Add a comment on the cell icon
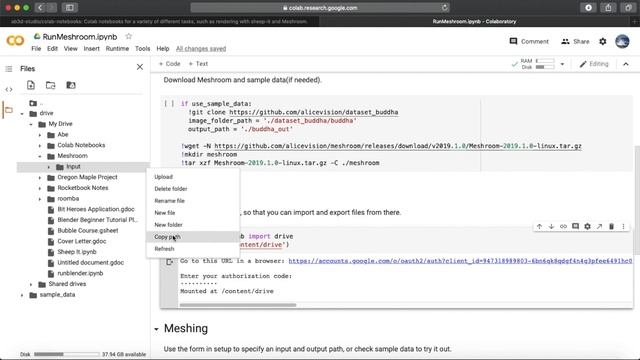The width and height of the screenshot is (640, 360). [575, 227]
